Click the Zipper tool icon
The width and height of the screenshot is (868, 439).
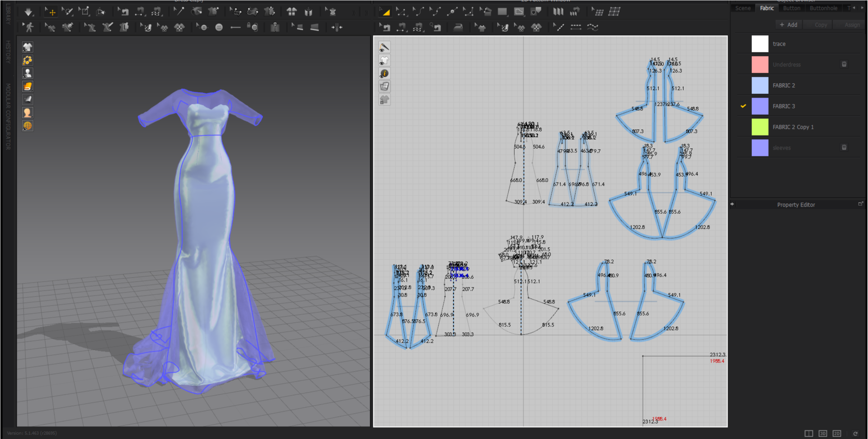[275, 28]
